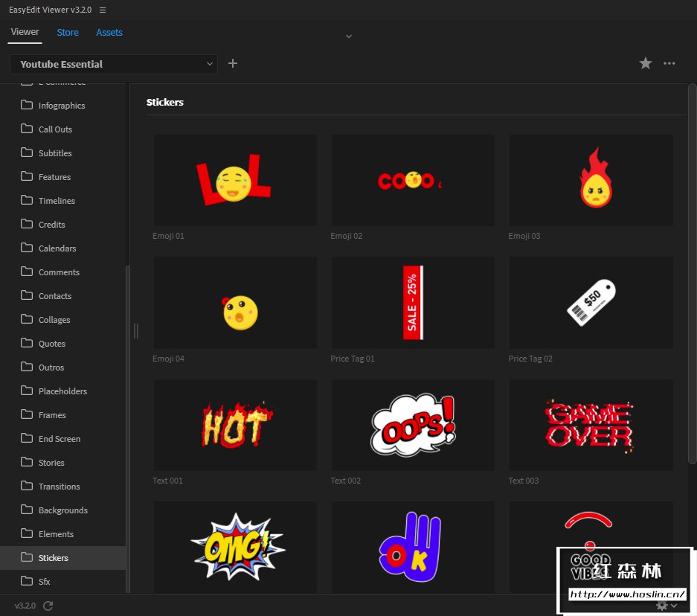Select the Emoji 02 sticker thumbnail

(413, 181)
